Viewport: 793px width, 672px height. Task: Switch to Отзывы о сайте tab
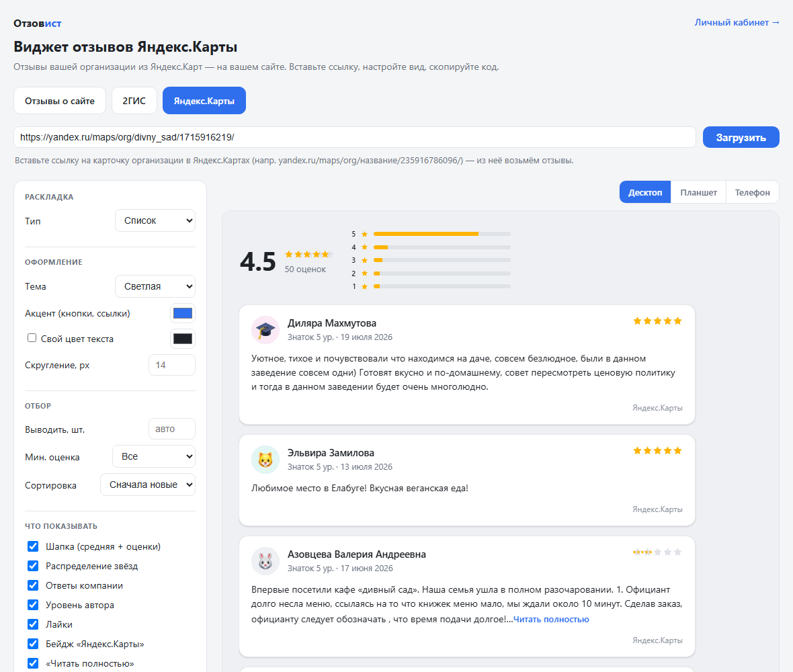pyautogui.click(x=60, y=101)
